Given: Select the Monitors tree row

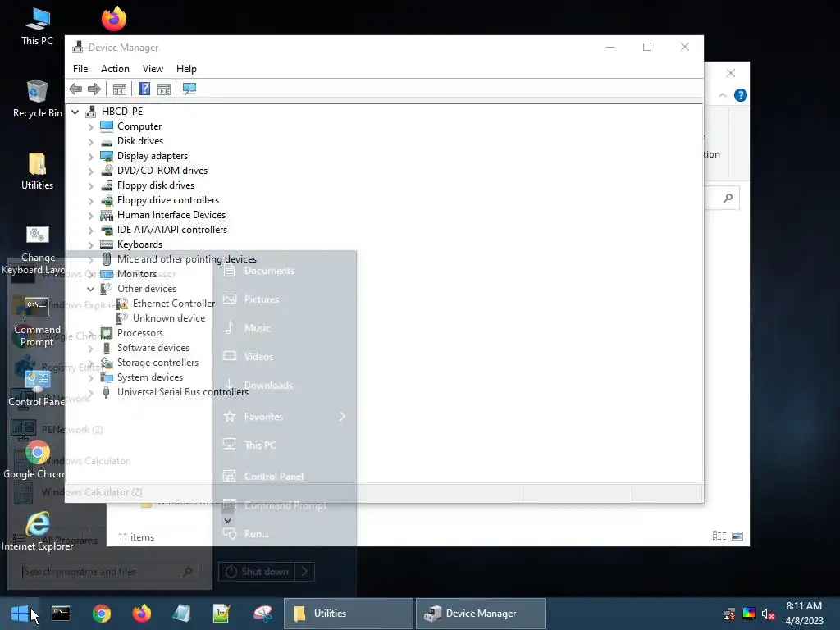Looking at the screenshot, I should coord(137,274).
